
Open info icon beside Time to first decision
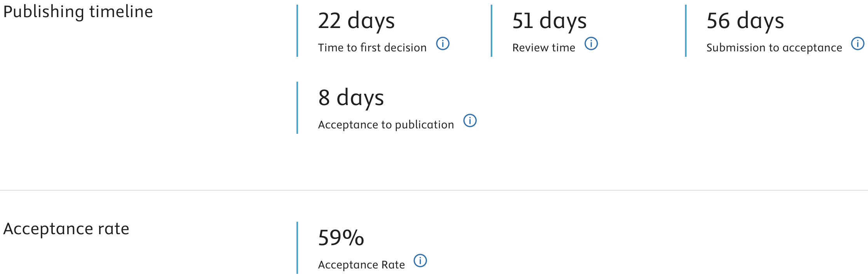coord(443,44)
